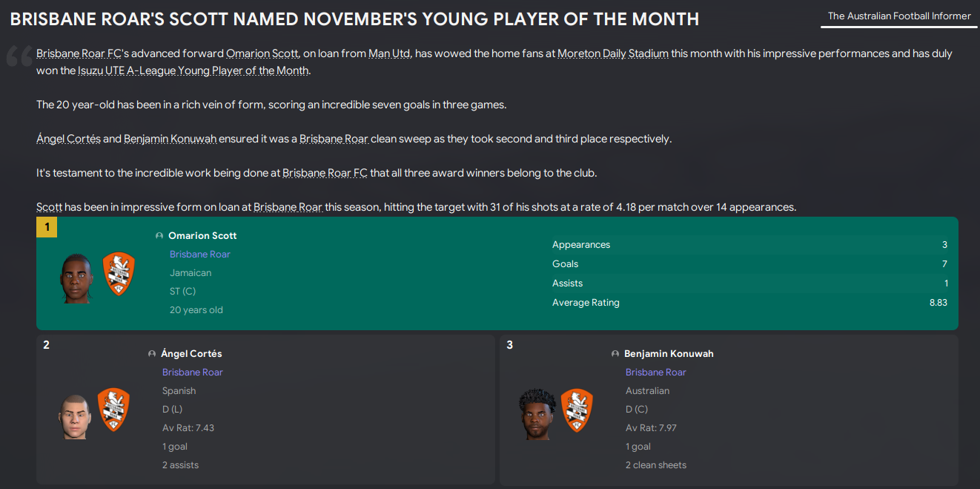Open the Man Utd link in the article

390,53
